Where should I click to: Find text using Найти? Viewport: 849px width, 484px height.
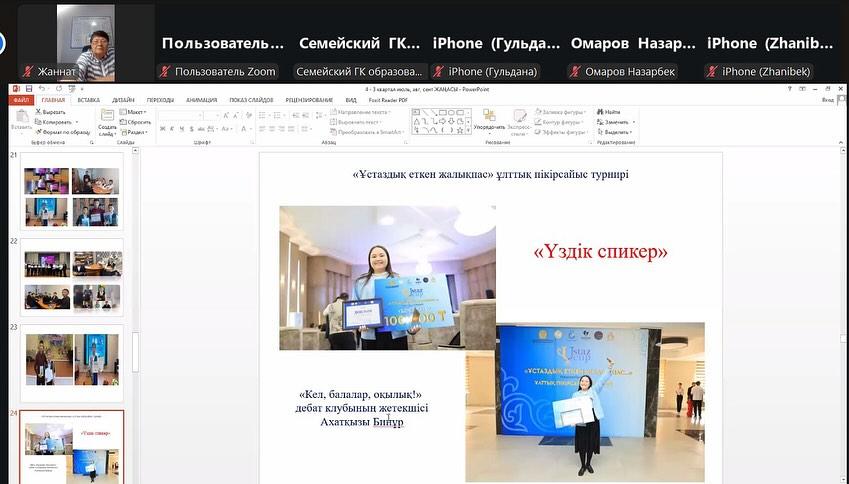(x=609, y=112)
